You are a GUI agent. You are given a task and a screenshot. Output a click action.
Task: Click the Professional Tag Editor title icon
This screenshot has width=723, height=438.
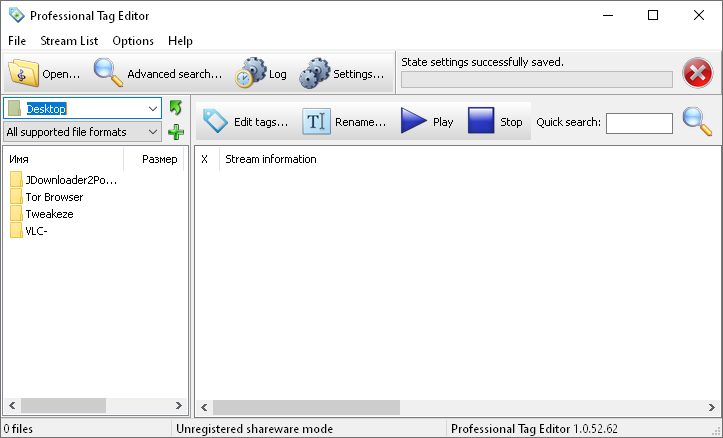point(17,15)
